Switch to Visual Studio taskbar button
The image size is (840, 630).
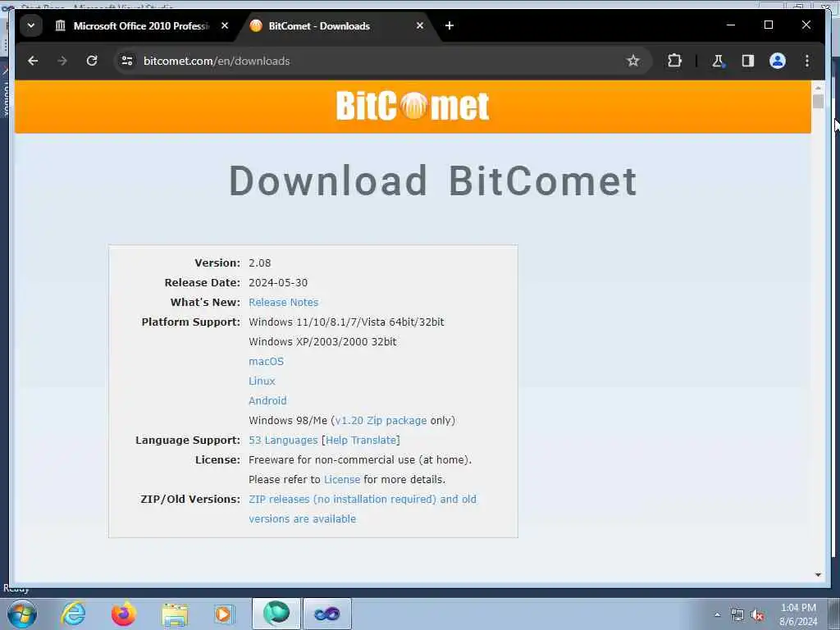[x=327, y=614]
